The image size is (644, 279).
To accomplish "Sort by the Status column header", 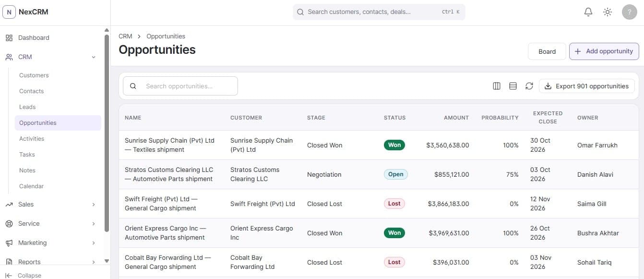I will pos(394,118).
